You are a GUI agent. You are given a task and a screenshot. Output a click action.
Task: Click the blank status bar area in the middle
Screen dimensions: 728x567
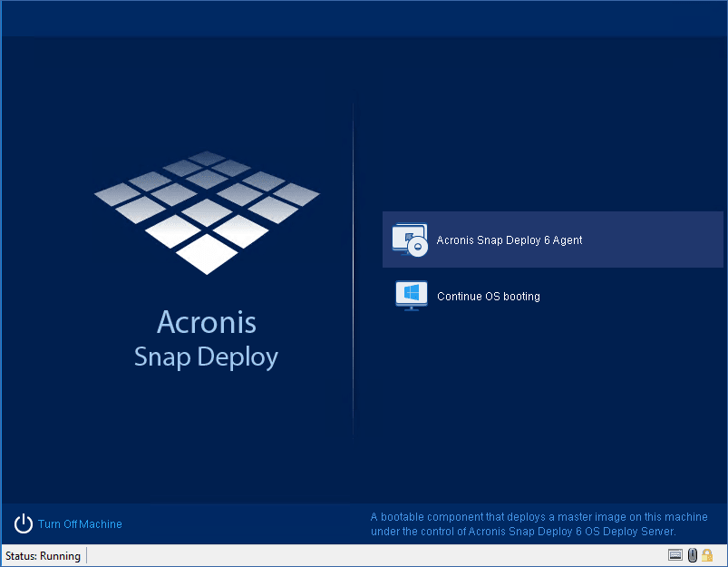pyautogui.click(x=363, y=556)
